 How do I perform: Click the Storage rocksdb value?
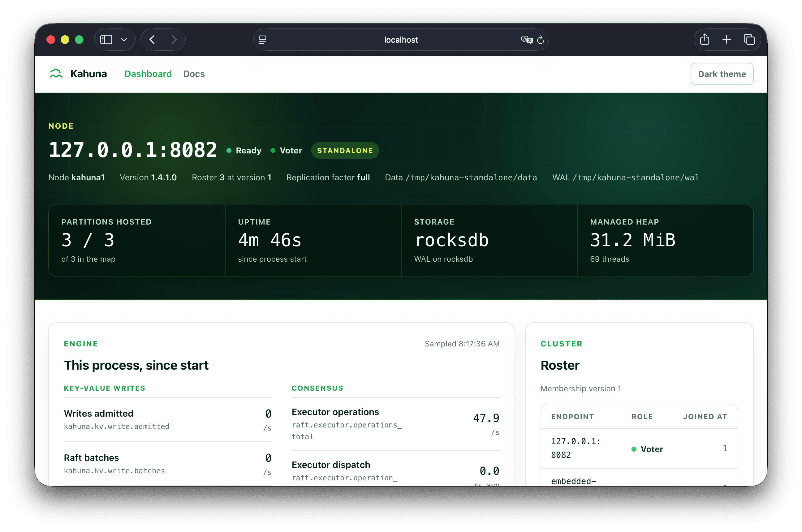coord(451,240)
